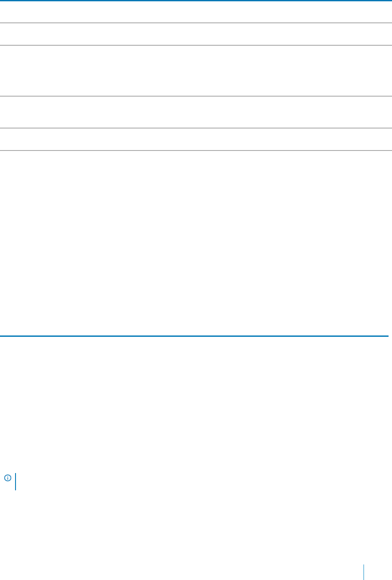The image size is (392, 580).
Task: Click the circled info note icon
Action: [x=7, y=478]
